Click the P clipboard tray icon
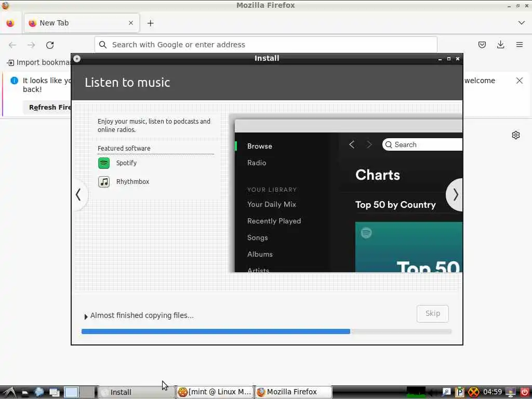 459,392
